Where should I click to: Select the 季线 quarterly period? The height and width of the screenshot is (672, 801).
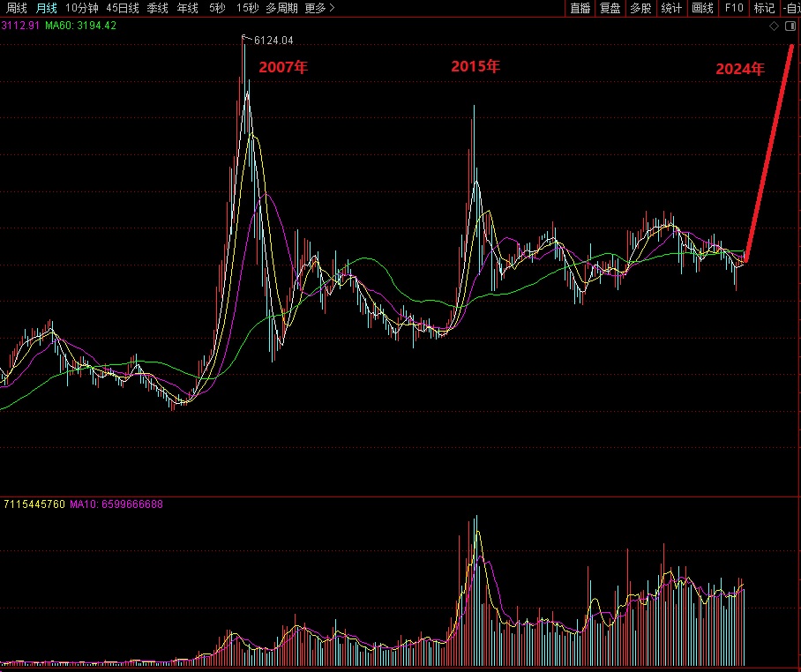[157, 8]
